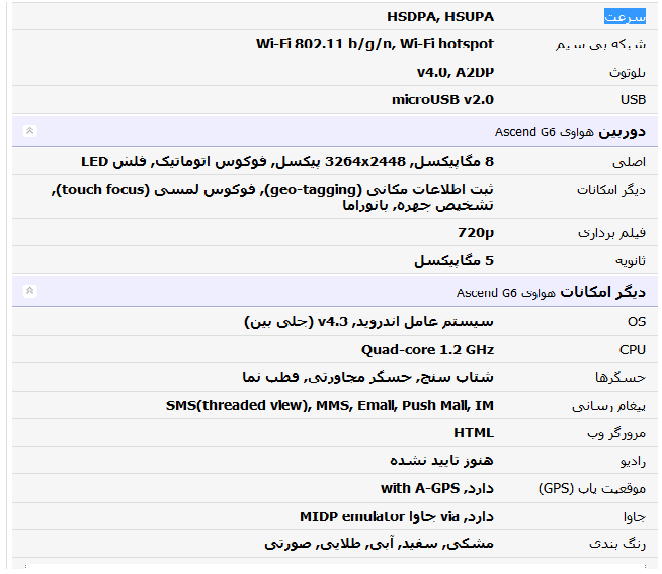Click the geo-tagging, touch focus value
The image size is (662, 574).
pyautogui.click(x=273, y=197)
